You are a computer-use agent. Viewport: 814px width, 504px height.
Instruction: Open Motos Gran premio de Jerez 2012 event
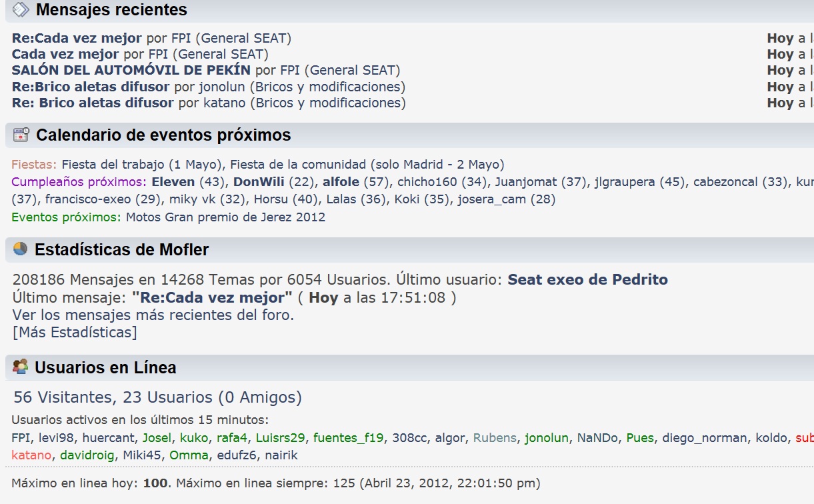coord(226,217)
